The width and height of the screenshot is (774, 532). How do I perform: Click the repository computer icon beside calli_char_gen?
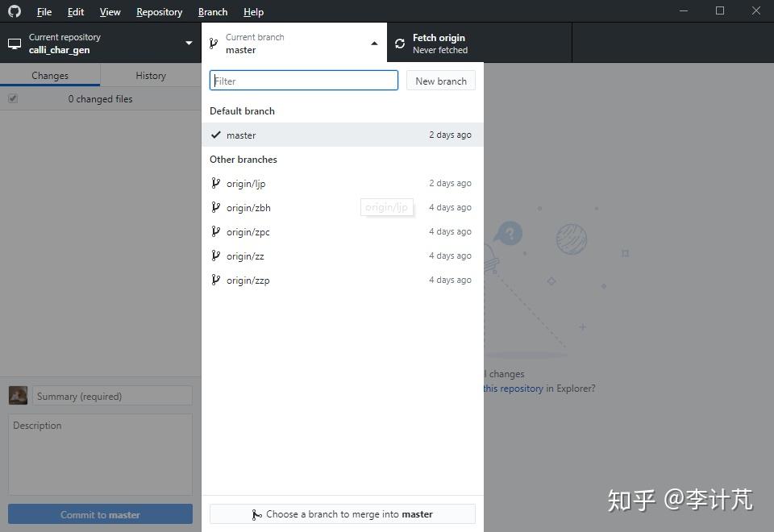coord(14,43)
